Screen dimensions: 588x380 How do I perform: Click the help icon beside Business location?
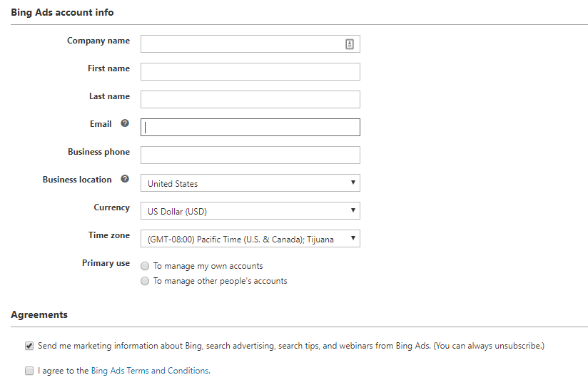click(x=125, y=179)
